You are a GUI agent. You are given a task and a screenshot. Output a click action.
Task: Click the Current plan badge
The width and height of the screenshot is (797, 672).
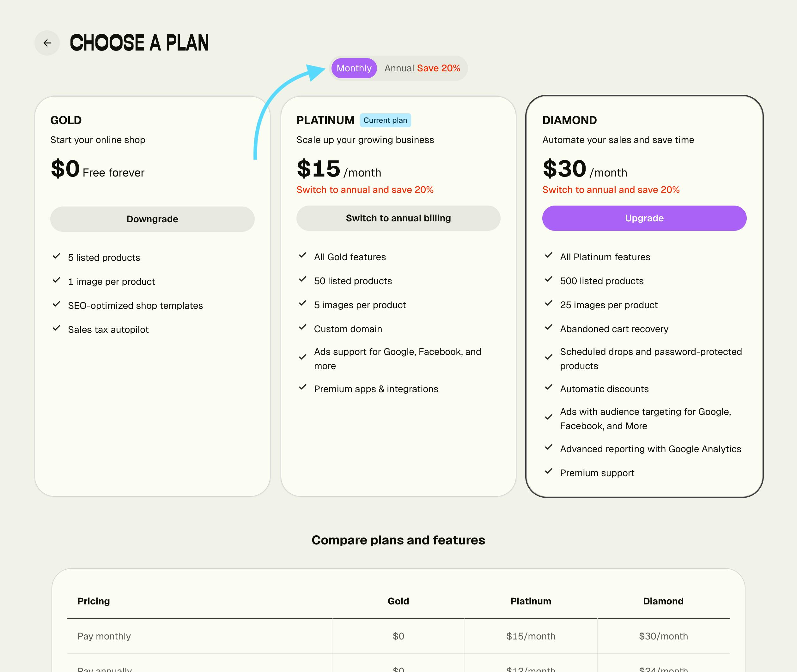pyautogui.click(x=385, y=120)
